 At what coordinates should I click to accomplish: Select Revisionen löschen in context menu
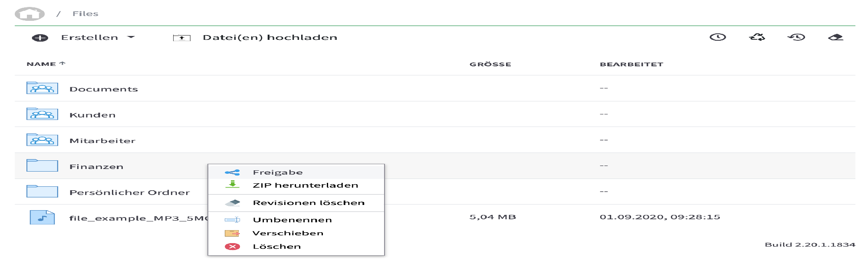[x=309, y=203]
